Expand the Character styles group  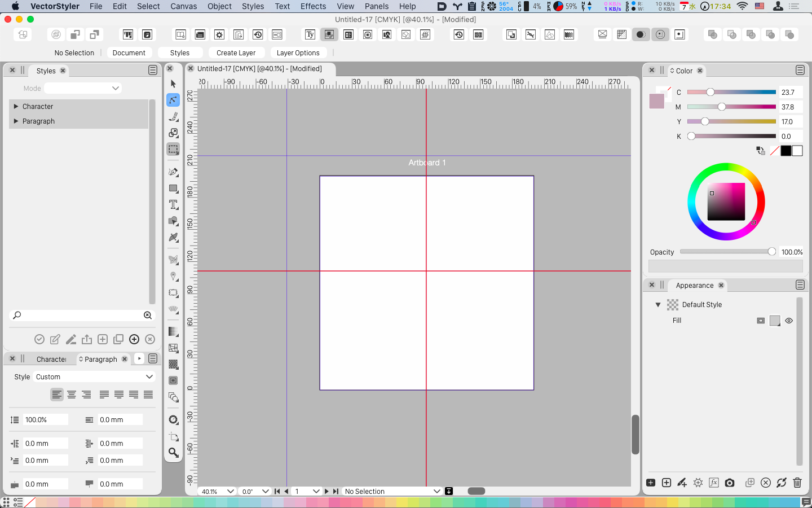[16, 107]
